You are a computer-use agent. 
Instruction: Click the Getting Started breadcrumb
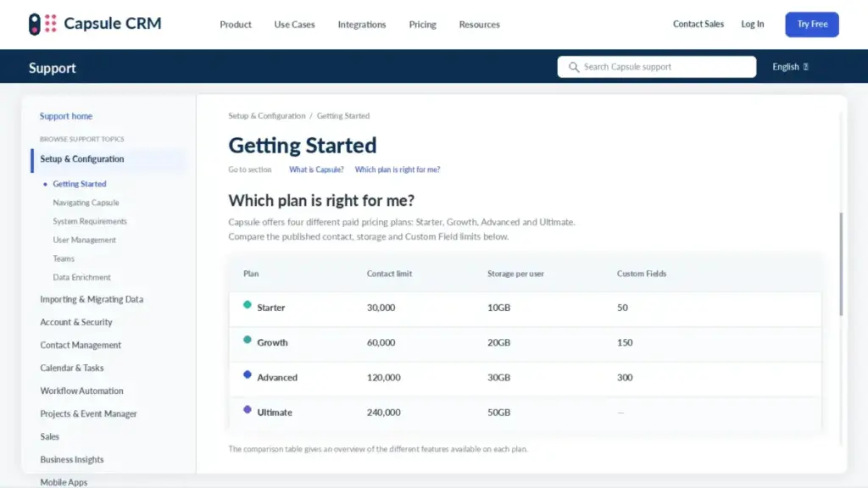(x=342, y=115)
